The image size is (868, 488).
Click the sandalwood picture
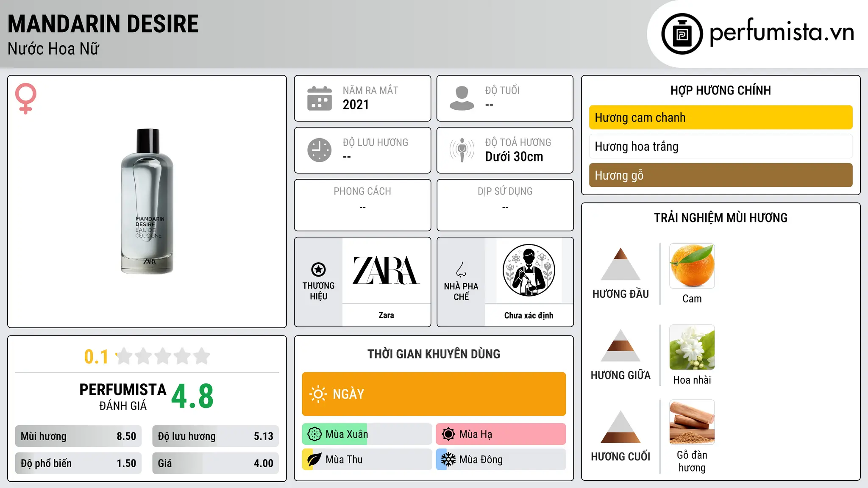(692, 422)
